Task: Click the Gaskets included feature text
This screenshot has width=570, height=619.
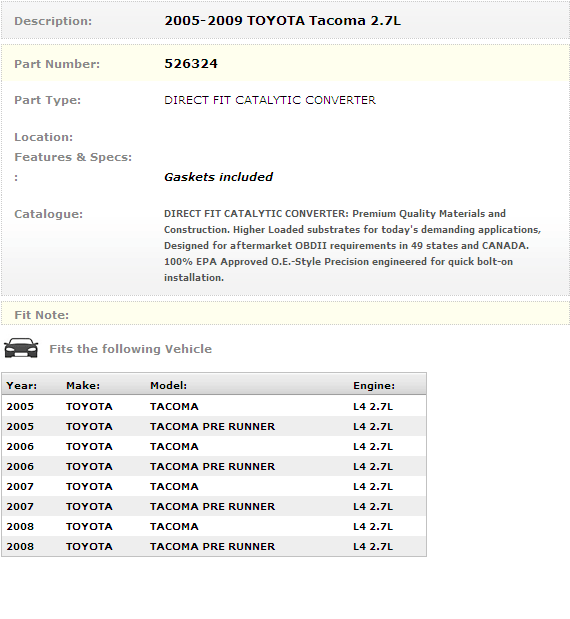Action: [218, 177]
